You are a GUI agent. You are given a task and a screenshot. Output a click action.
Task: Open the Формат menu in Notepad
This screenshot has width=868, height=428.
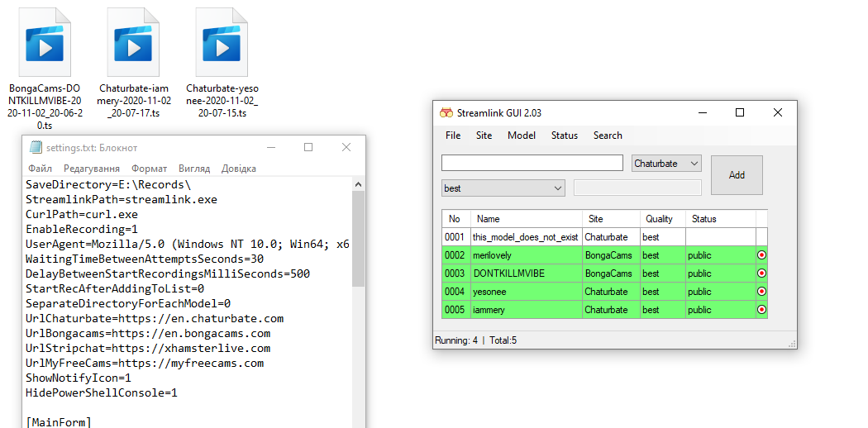(x=149, y=169)
